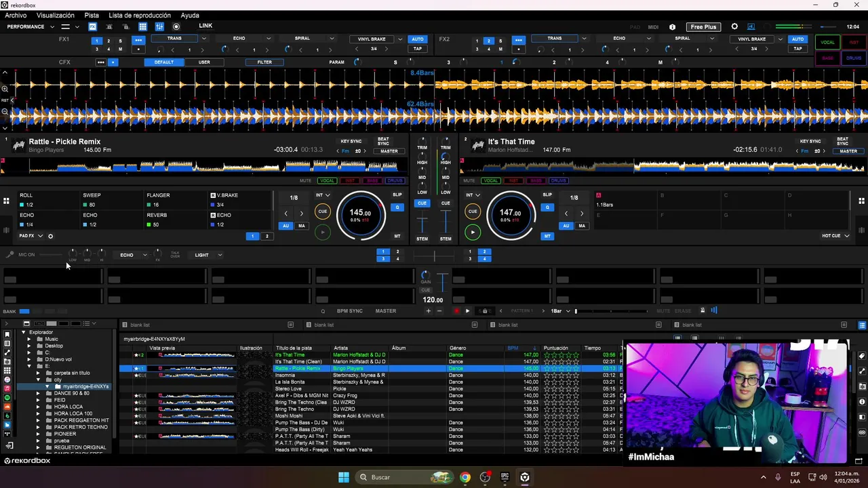Click the Free Plus button

(x=703, y=27)
